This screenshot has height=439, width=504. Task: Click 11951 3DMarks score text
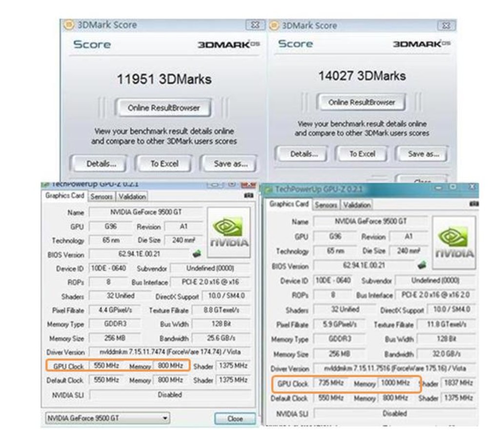164,79
